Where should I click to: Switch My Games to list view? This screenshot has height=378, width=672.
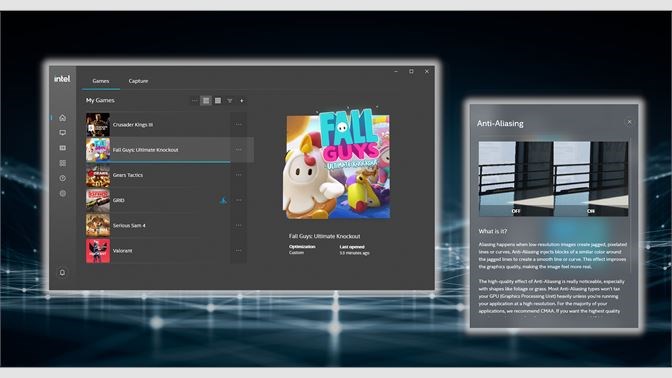pyautogui.click(x=206, y=101)
